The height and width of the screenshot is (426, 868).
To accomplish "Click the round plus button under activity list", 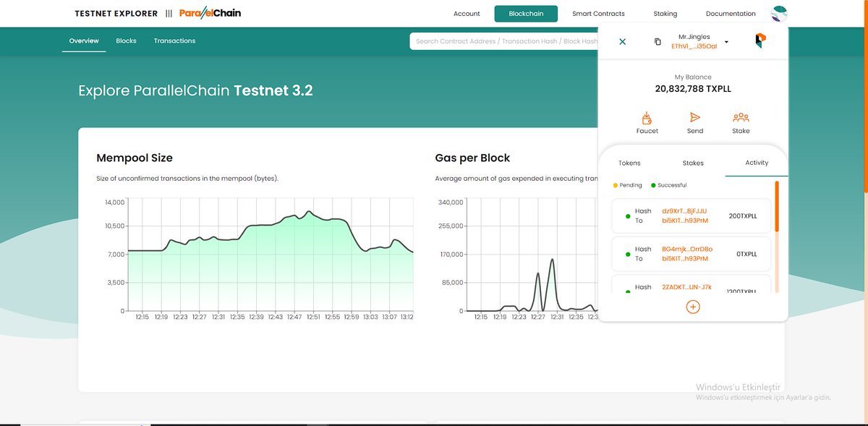I will point(692,307).
